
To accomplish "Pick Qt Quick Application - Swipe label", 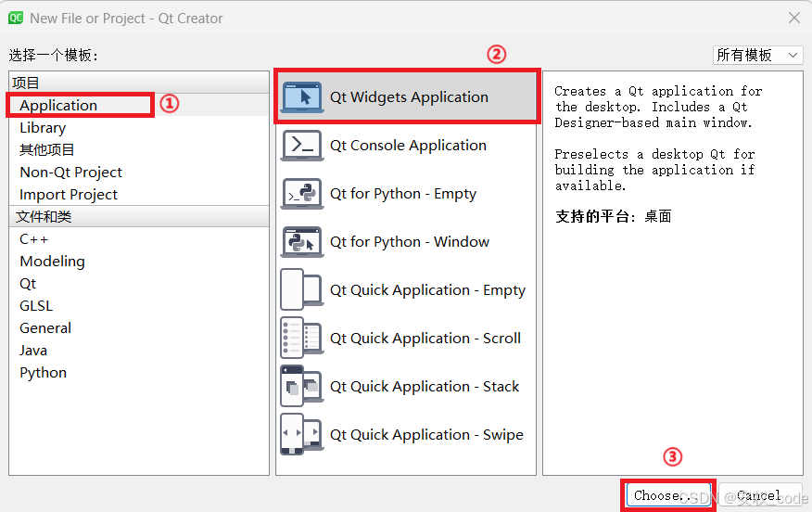I will point(426,434).
